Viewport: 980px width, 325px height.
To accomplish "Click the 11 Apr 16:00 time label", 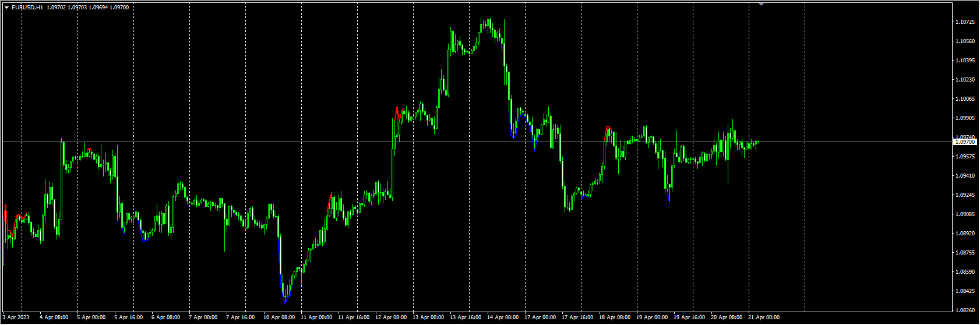I will pyautogui.click(x=354, y=317).
